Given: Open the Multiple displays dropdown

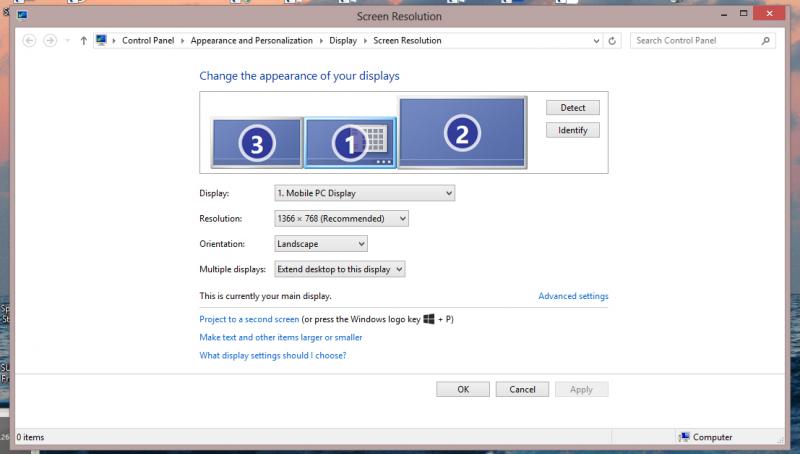Looking at the screenshot, I should tap(340, 269).
